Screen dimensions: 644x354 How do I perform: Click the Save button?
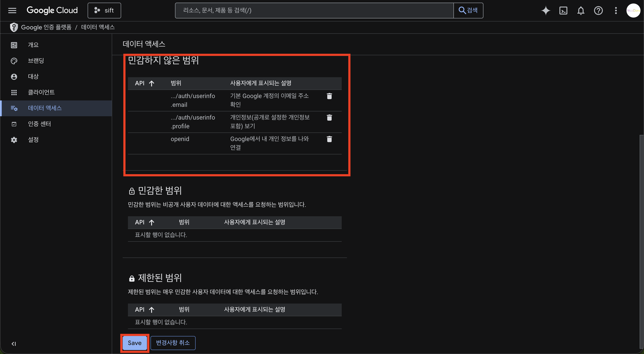(x=134, y=343)
